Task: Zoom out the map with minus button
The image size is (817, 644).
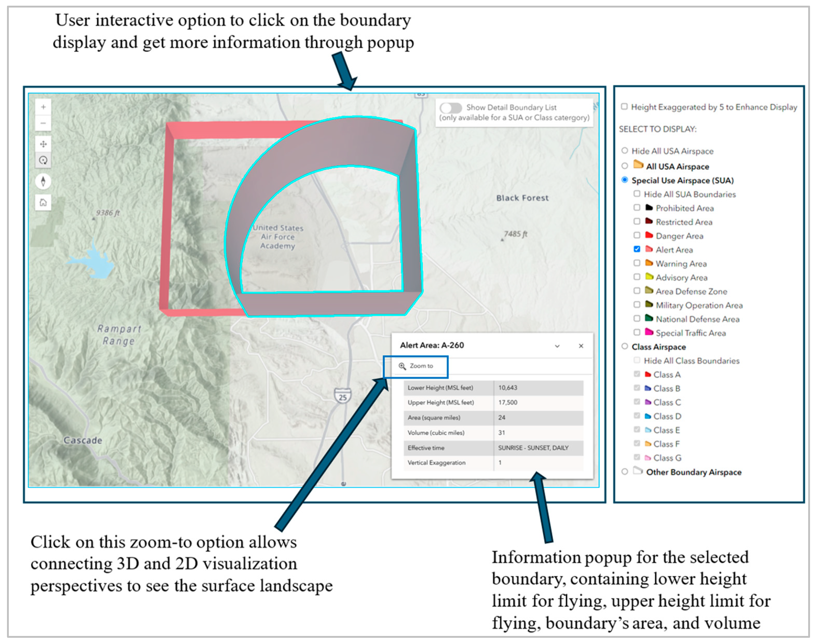Action: pos(43,123)
